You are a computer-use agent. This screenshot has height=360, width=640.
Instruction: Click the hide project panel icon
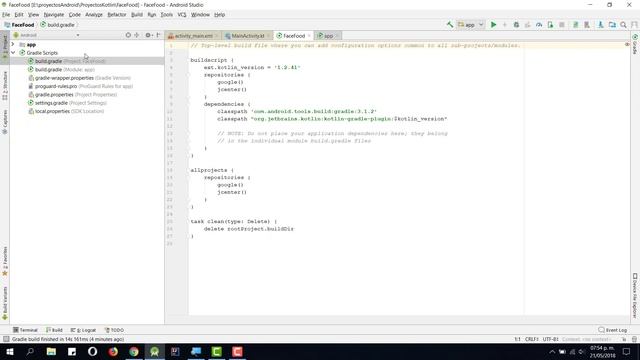158,35
